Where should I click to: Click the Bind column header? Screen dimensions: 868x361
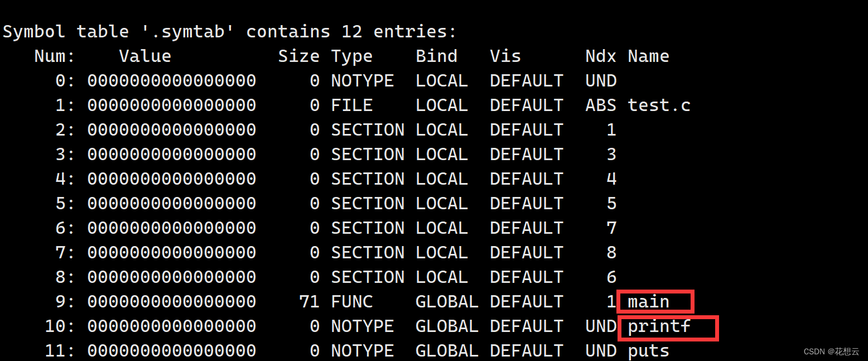[436, 56]
